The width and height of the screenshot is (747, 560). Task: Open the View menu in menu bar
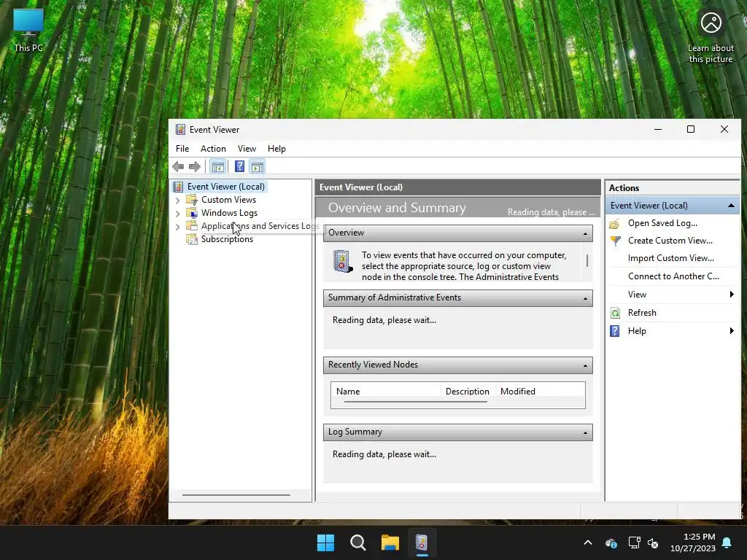(247, 149)
